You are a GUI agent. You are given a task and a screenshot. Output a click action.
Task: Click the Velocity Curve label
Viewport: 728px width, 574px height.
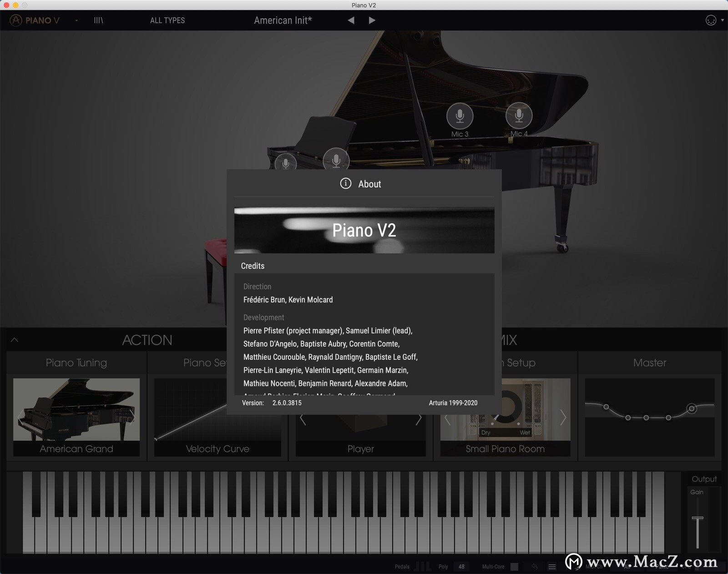pos(217,449)
